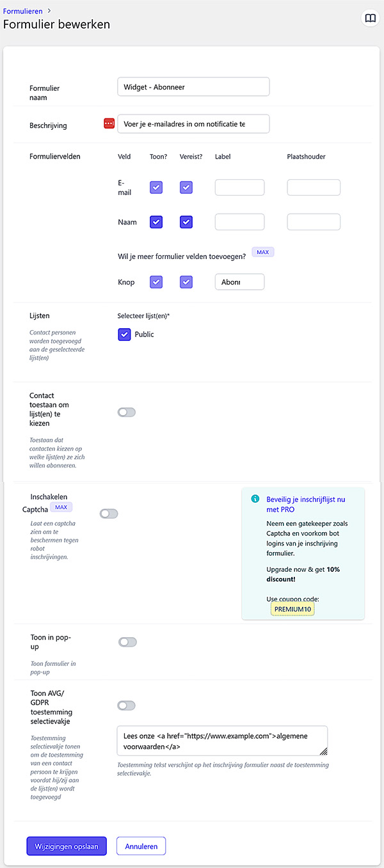Click the E-mail Label input field
This screenshot has height=868, width=384.
[239, 187]
